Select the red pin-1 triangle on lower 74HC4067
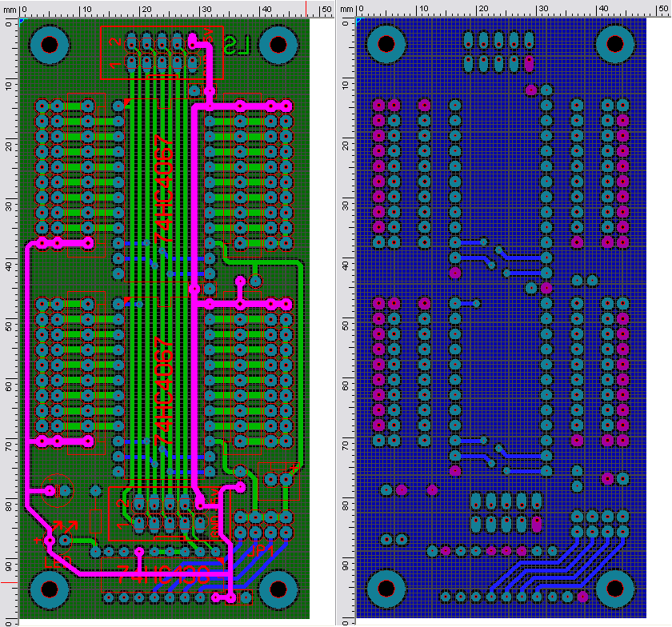 127,300
